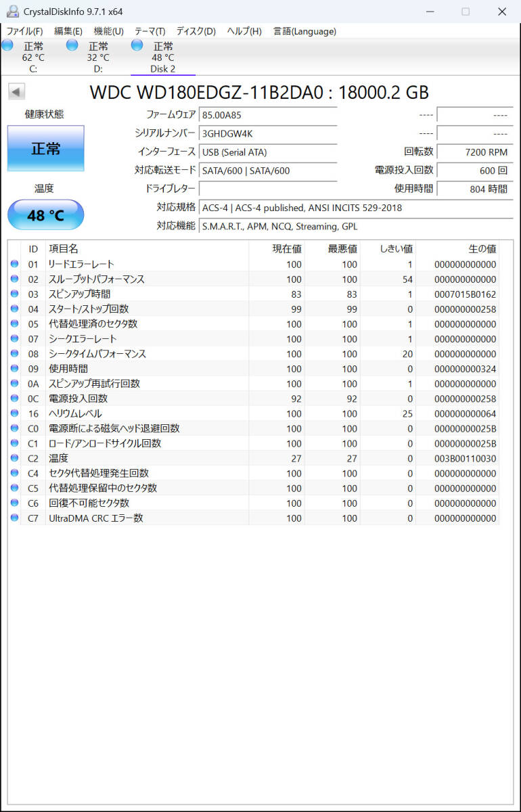Click the 生の値 column header
Image resolution: width=521 pixels, height=812 pixels.
tap(457, 249)
